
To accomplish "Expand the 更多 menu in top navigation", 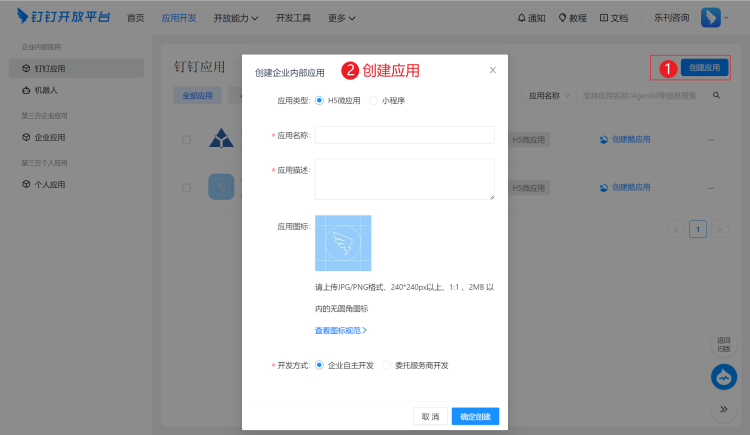I will click(x=342, y=18).
